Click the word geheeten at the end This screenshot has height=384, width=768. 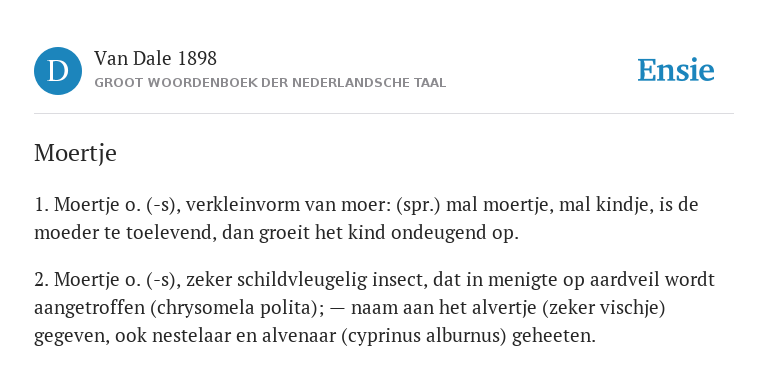tap(553, 337)
